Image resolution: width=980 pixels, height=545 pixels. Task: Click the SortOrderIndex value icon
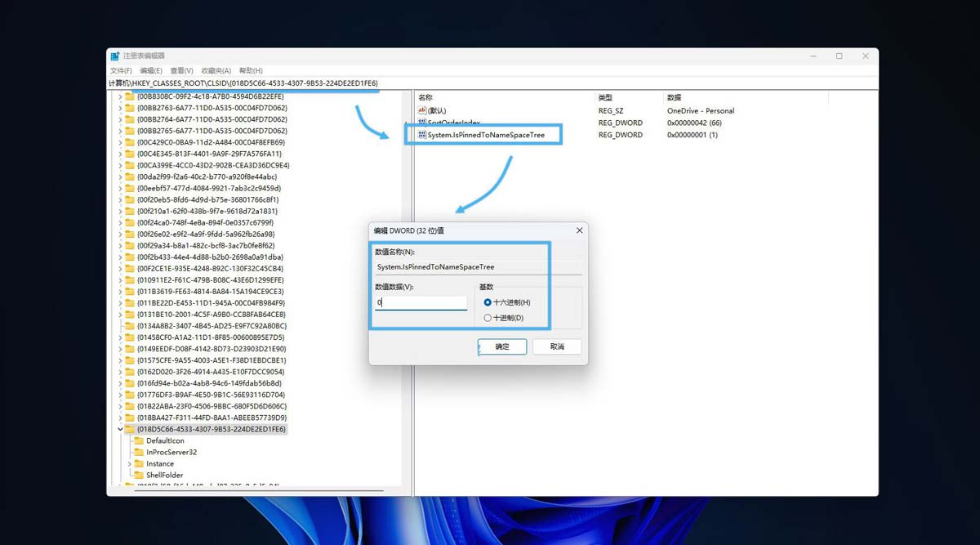click(x=421, y=123)
